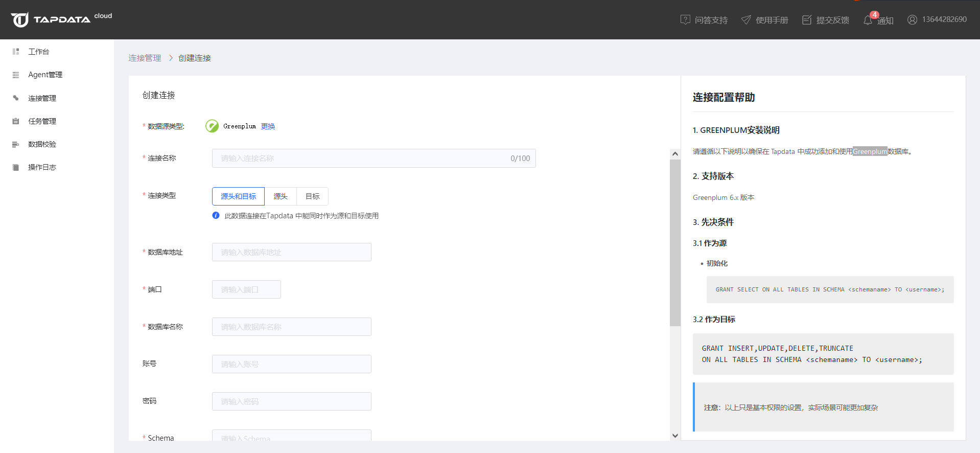
Task: Focus the 端口 input field
Action: coord(246,289)
